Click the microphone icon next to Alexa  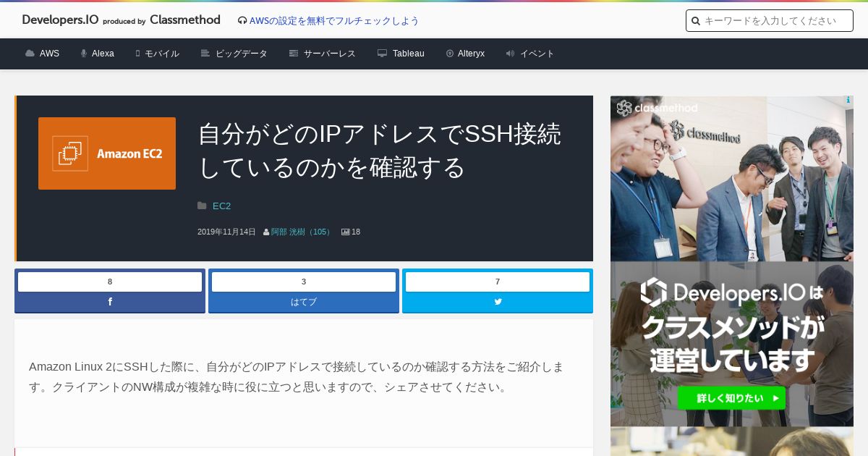[84, 54]
